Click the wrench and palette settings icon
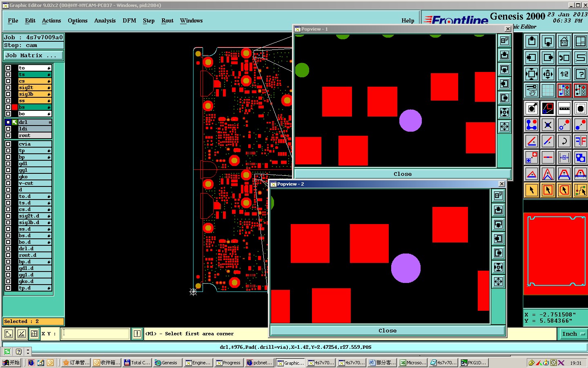Image resolution: width=588 pixels, height=368 pixels. [x=532, y=90]
